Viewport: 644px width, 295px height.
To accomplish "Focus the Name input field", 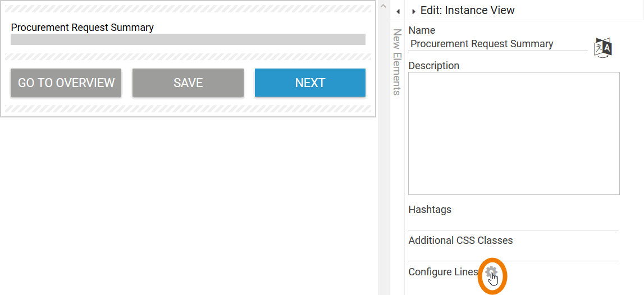I will (x=497, y=44).
